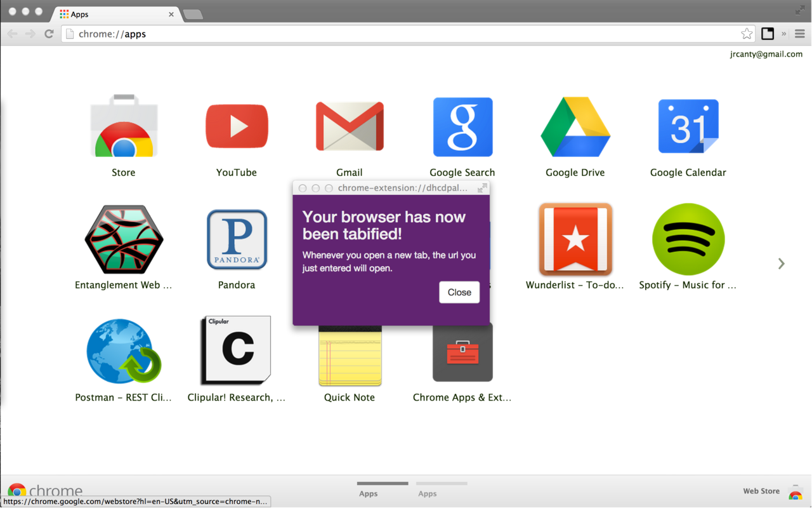Image resolution: width=812 pixels, height=508 pixels.
Task: Open the Web Store link at bottom
Action: tap(761, 491)
